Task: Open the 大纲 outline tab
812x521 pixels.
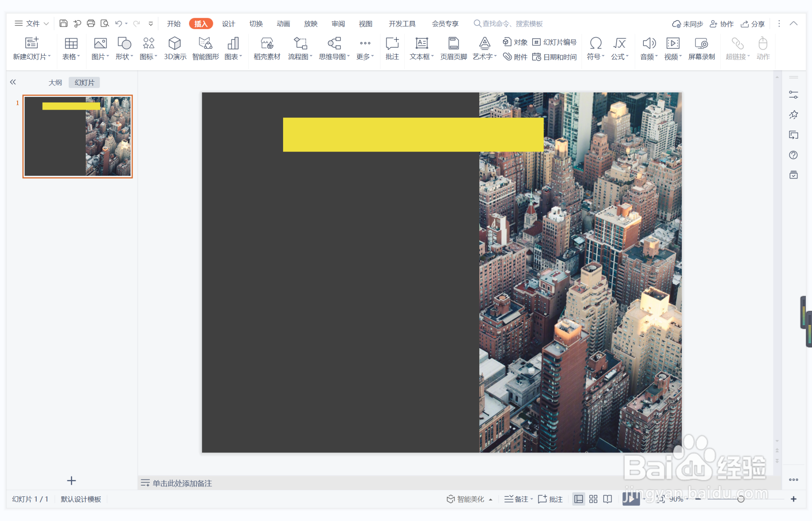Action: (x=55, y=83)
